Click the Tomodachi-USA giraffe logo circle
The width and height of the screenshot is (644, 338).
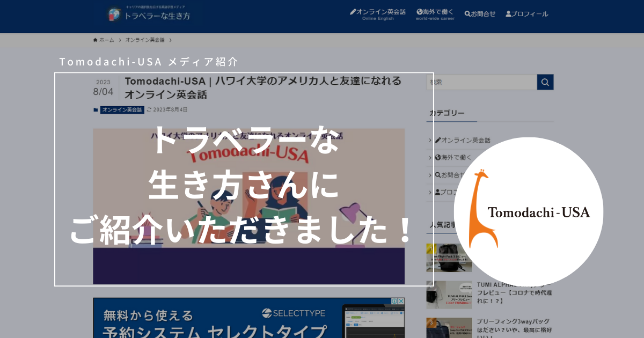(x=529, y=211)
